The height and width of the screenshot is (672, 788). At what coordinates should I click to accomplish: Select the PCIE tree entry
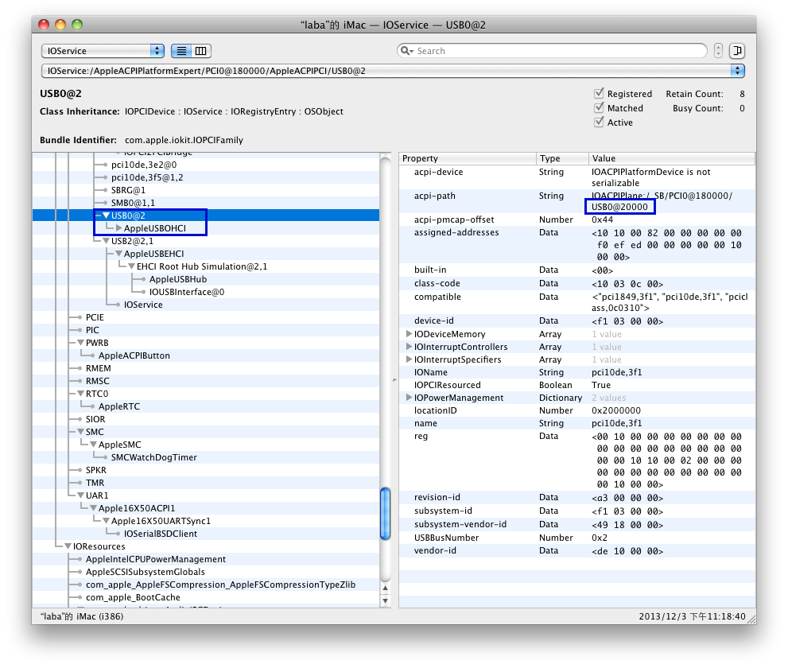point(95,317)
